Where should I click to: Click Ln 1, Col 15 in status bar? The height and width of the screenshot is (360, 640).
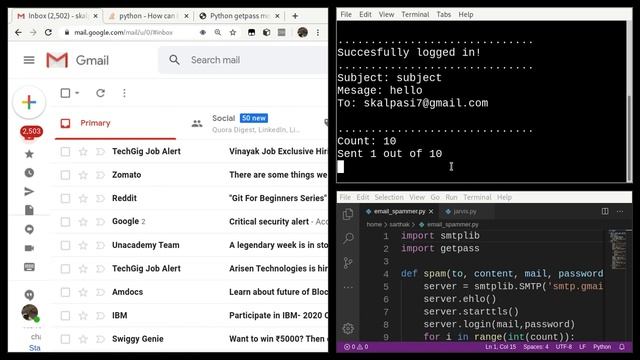pos(500,347)
